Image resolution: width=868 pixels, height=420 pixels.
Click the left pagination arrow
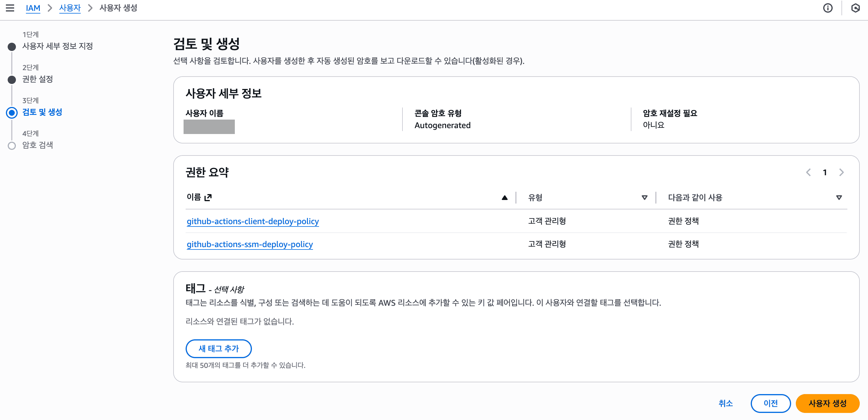(x=809, y=172)
